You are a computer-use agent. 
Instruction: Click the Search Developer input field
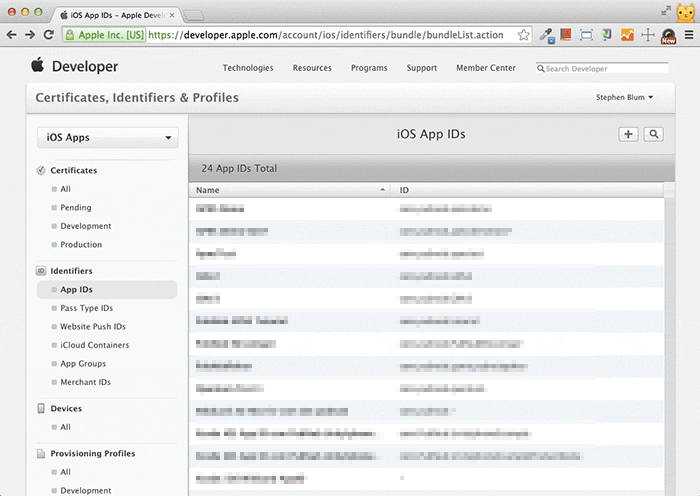[605, 69]
